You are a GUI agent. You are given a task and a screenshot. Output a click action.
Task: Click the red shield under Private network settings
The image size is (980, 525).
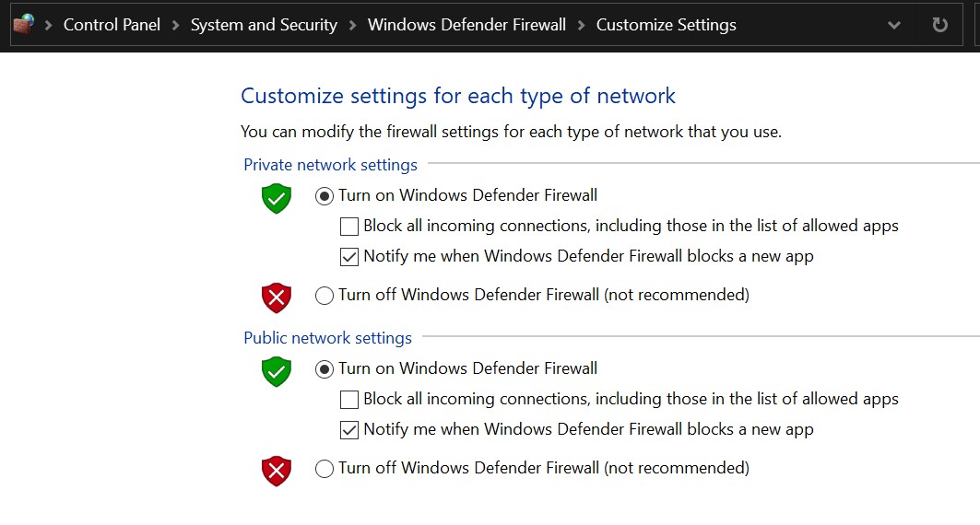(277, 297)
